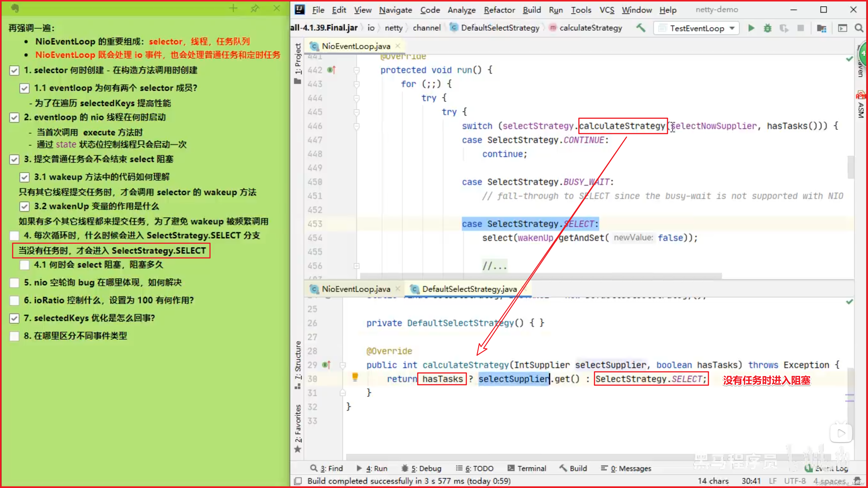Image resolution: width=868 pixels, height=488 pixels.
Task: Toggle checkbox 3 提交普通任务
Action: point(14,159)
